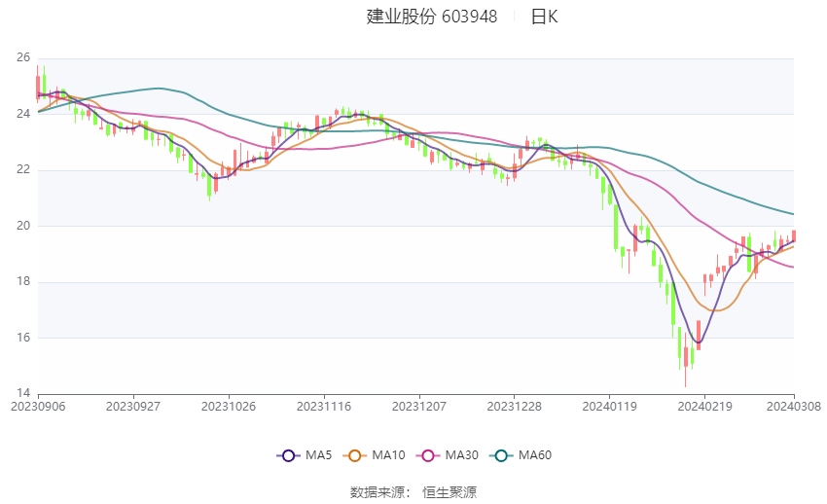Select the 20240308 end date label
The height and width of the screenshot is (504, 827).
point(794,406)
